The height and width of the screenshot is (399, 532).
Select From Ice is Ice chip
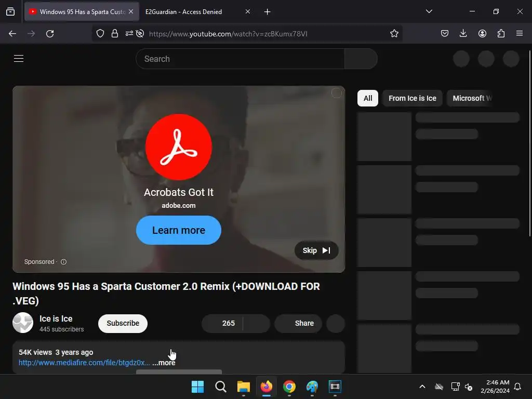412,98
